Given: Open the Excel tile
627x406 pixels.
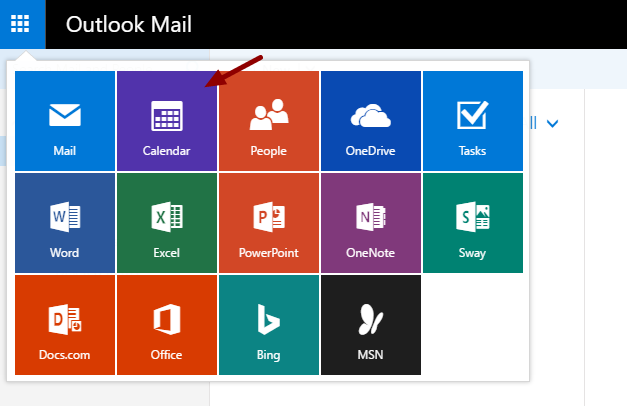Looking at the screenshot, I should point(167,223).
